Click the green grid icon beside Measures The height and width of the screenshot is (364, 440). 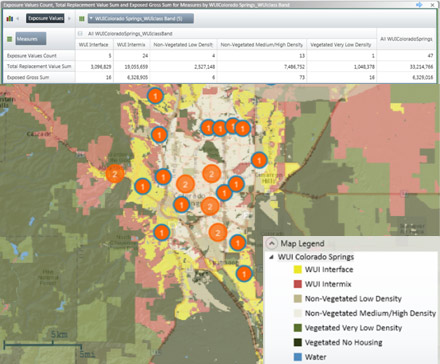pos(9,39)
